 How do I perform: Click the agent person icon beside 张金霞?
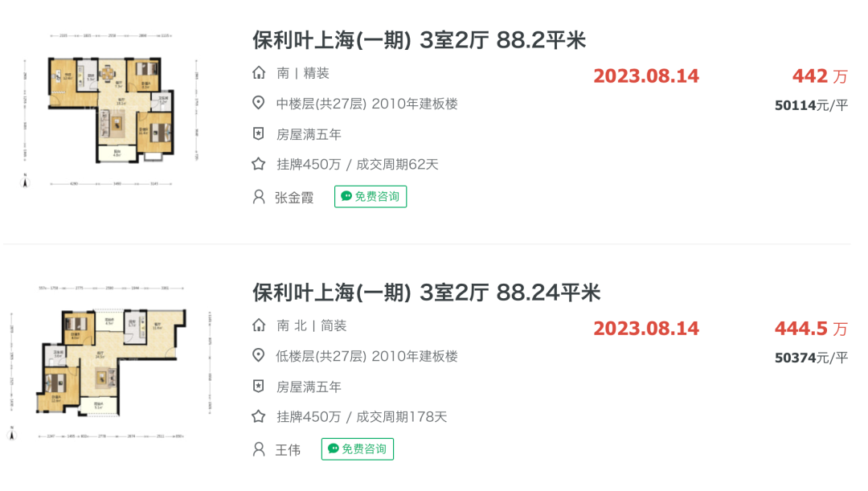tap(259, 197)
